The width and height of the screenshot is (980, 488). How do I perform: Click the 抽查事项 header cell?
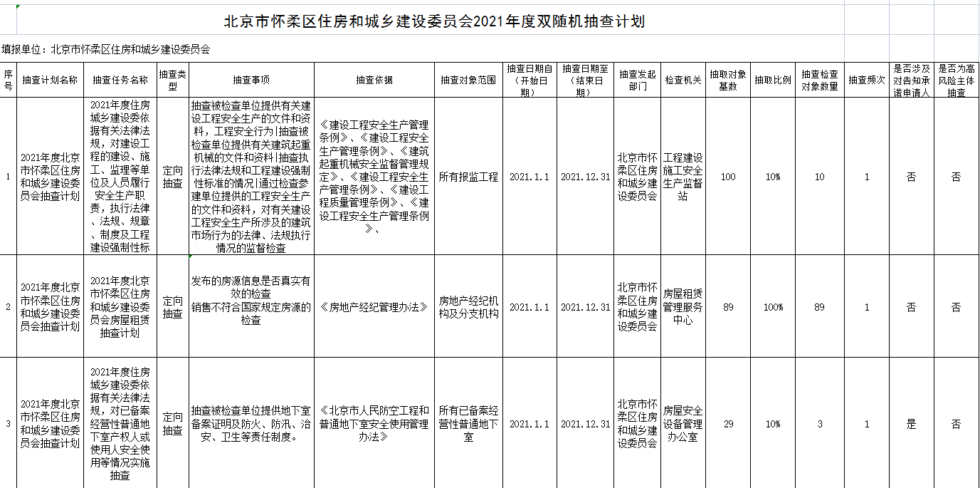[251, 80]
